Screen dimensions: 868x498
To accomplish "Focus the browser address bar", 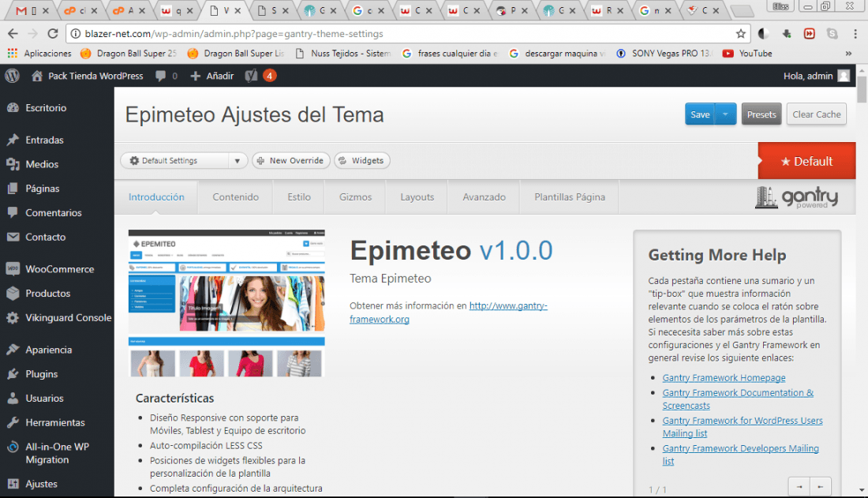I will (406, 34).
